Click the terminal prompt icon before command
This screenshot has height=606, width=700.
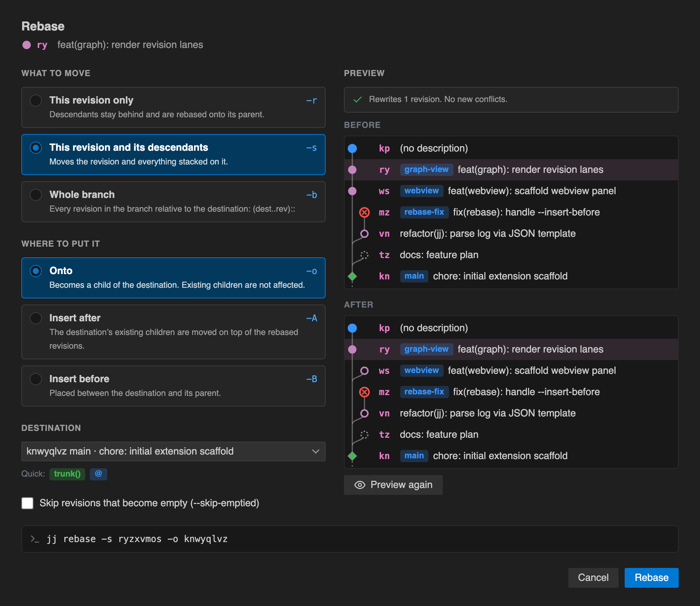point(35,539)
